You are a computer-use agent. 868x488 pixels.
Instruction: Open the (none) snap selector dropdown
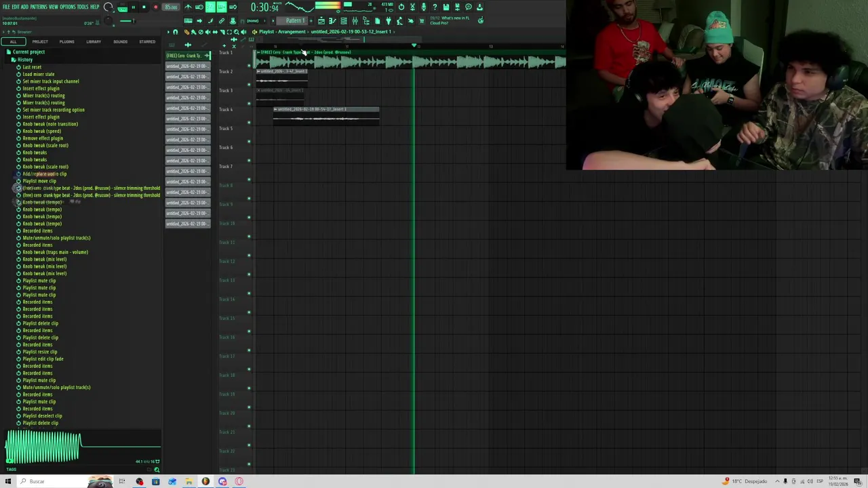256,20
